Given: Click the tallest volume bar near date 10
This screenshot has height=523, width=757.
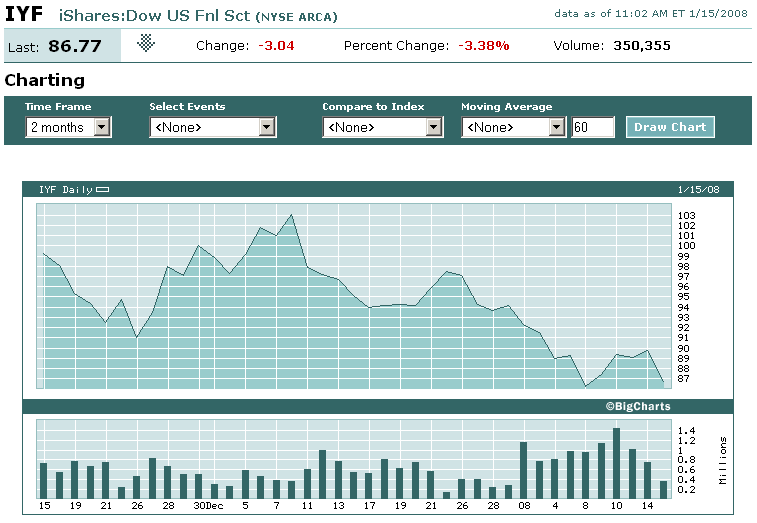Looking at the screenshot, I should [616, 463].
